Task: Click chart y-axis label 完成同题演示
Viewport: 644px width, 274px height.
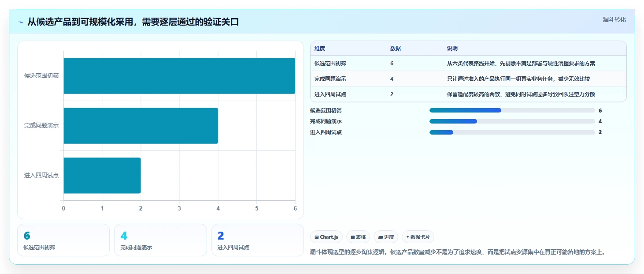Action: [x=41, y=126]
